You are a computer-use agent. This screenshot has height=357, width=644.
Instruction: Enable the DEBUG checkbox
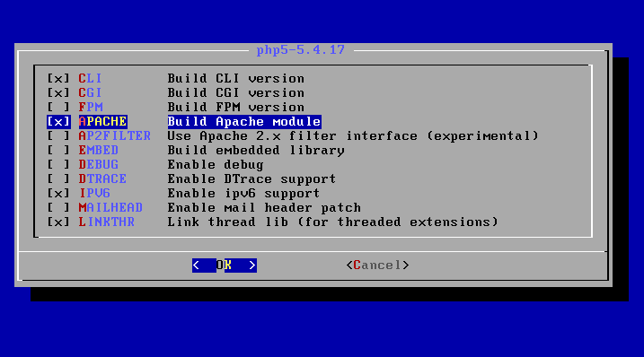[58, 164]
